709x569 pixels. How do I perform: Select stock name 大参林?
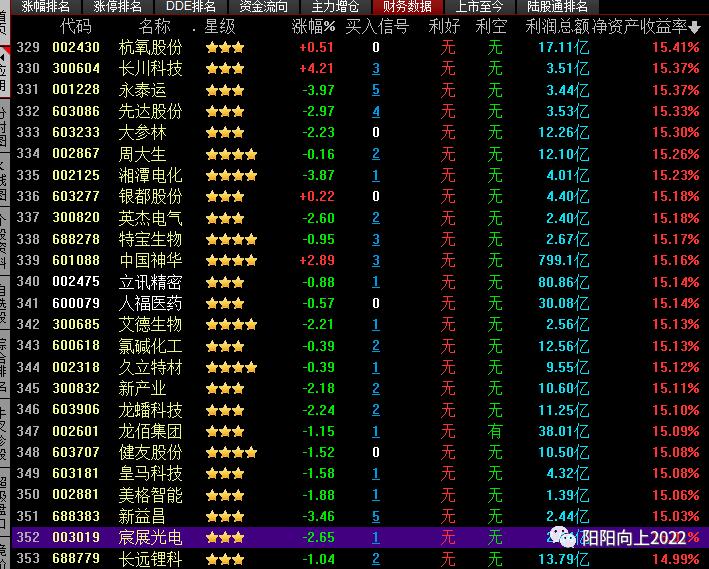click(142, 133)
